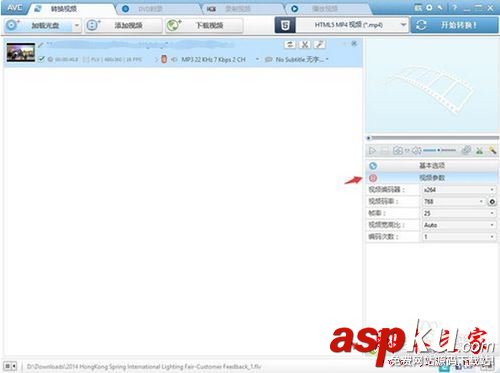Click green scissors clip icon in preview toolbar
The image size is (500, 373).
tap(479, 151)
